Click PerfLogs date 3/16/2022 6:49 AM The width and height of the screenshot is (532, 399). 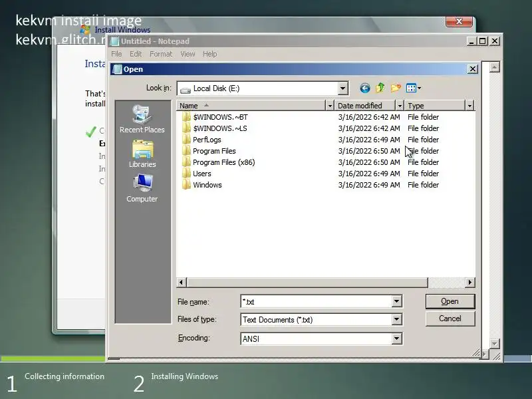pyautogui.click(x=369, y=140)
